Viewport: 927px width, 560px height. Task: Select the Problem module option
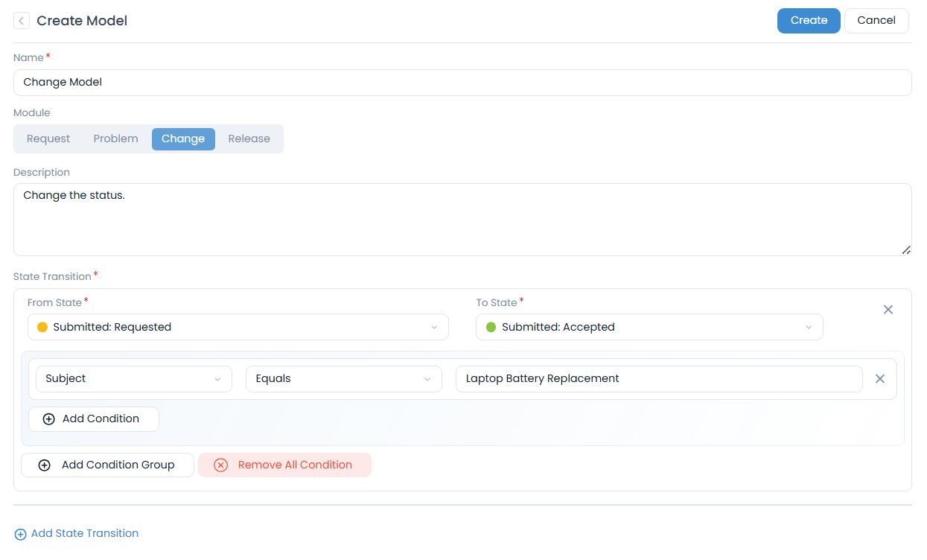[x=115, y=139]
